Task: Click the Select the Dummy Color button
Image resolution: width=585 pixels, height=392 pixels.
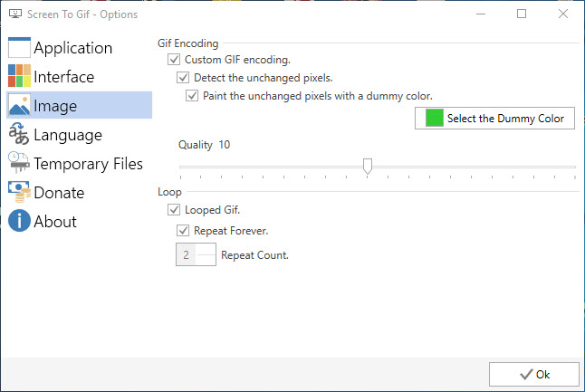Action: 494,119
